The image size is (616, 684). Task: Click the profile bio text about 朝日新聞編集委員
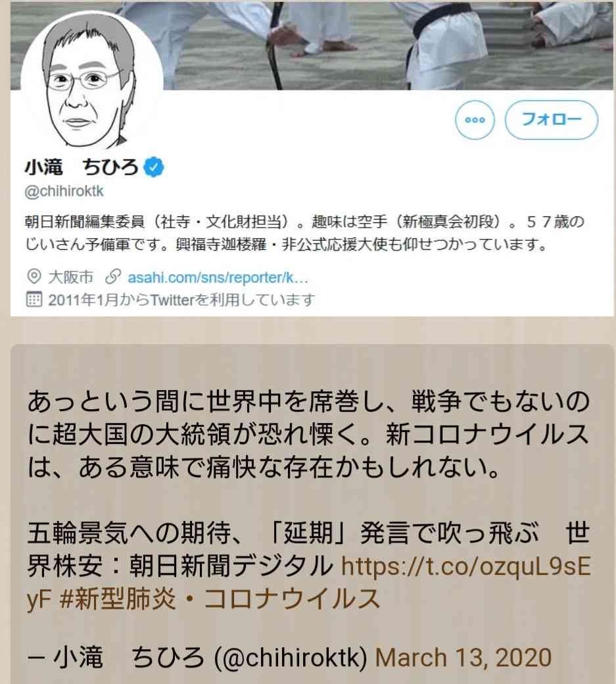coord(304,233)
